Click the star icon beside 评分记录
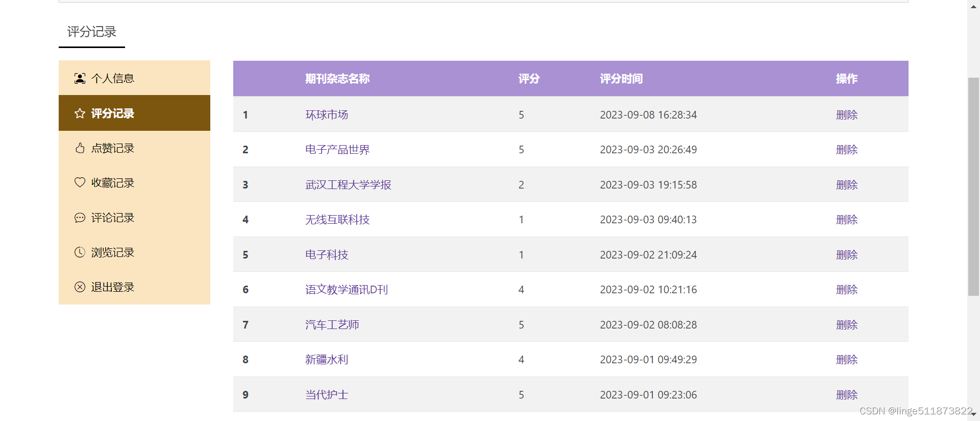Screen dimensions: 980x421 pyautogui.click(x=80, y=113)
